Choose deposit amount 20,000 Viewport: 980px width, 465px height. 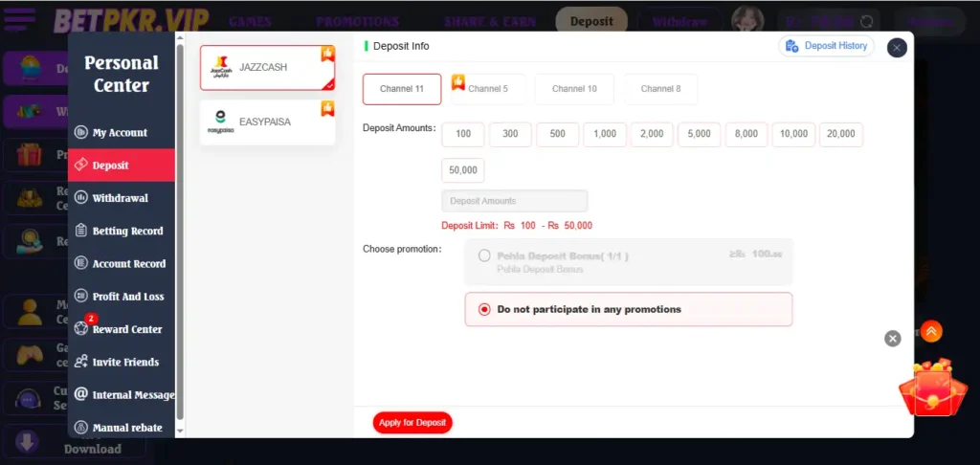[841, 134]
